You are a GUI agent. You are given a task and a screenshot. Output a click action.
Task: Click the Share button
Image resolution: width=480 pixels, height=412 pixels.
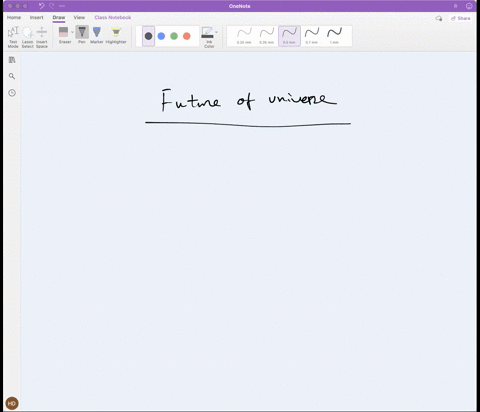click(460, 18)
